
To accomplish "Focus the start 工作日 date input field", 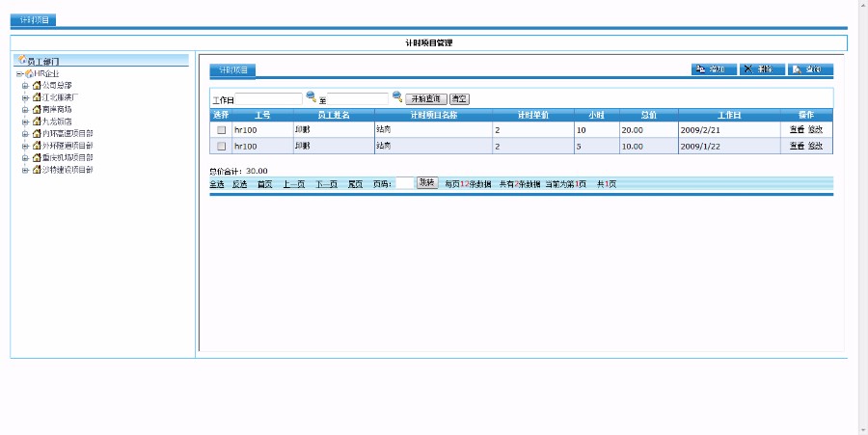I will (x=269, y=99).
